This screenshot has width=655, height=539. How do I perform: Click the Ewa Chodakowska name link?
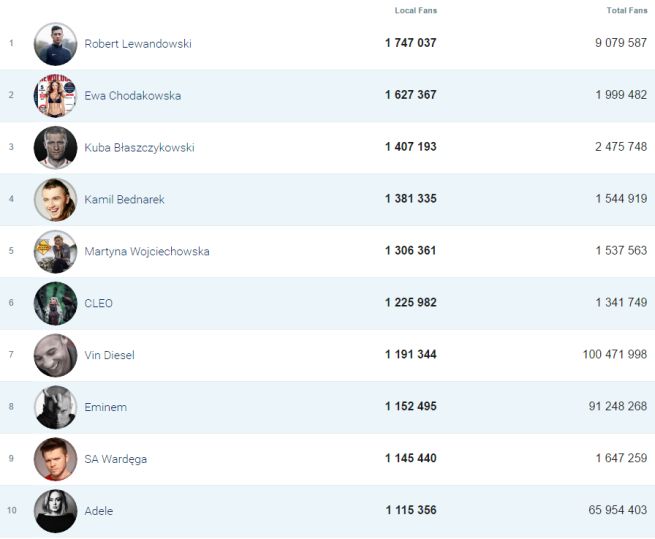133,96
